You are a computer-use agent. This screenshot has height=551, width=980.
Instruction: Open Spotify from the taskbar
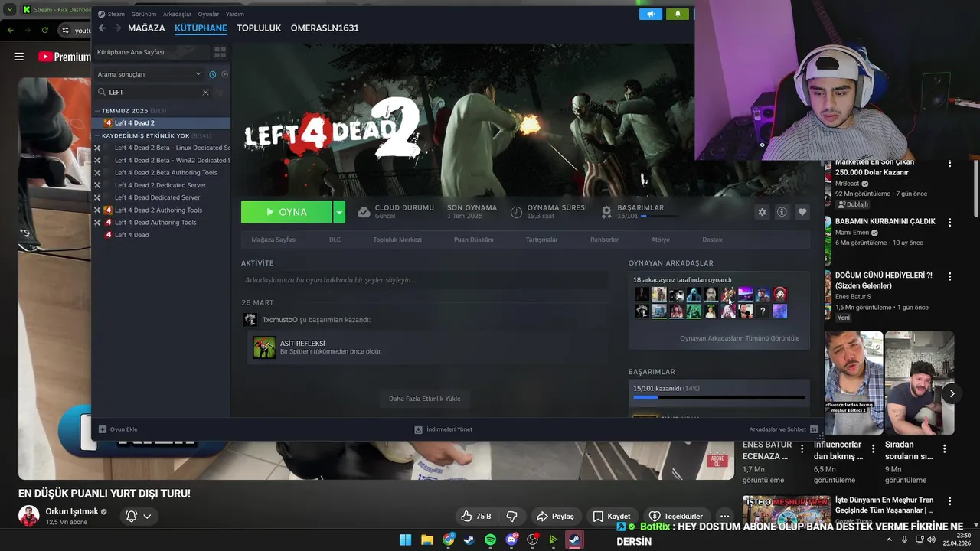click(x=490, y=540)
